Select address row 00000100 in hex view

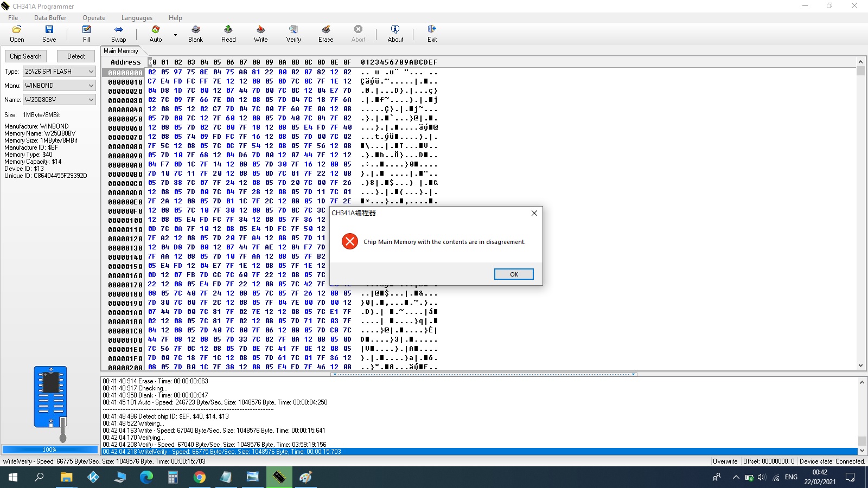click(x=125, y=220)
